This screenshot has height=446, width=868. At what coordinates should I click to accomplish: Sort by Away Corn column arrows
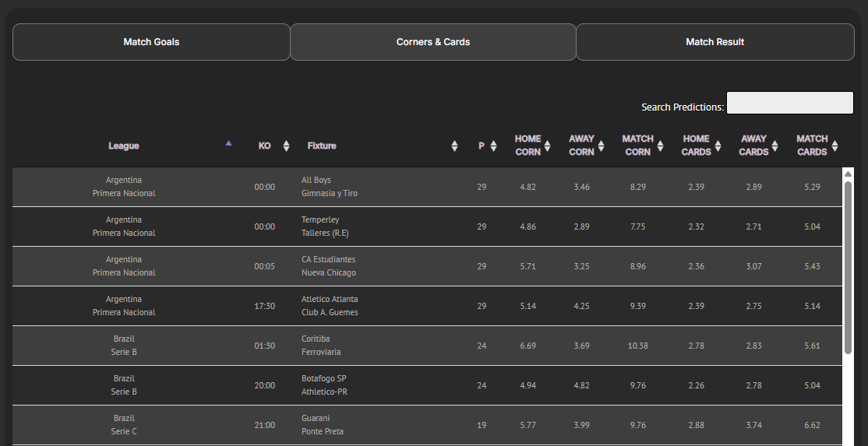pos(601,146)
